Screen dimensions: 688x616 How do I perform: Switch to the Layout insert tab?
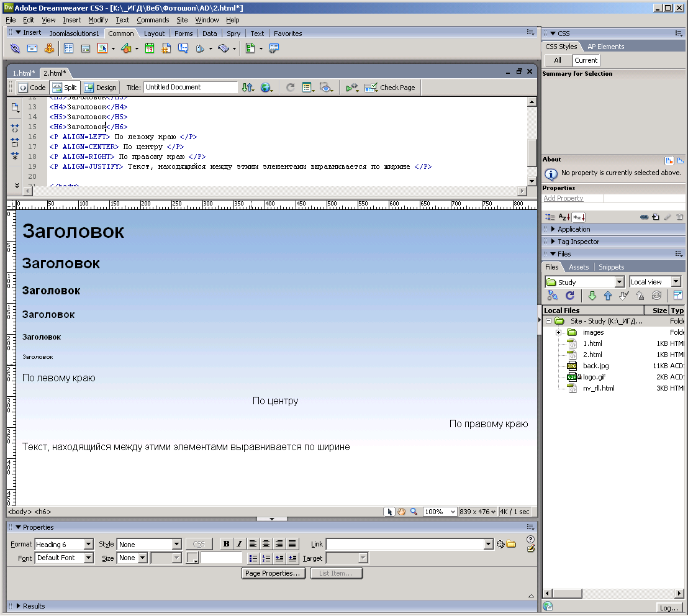coord(154,34)
